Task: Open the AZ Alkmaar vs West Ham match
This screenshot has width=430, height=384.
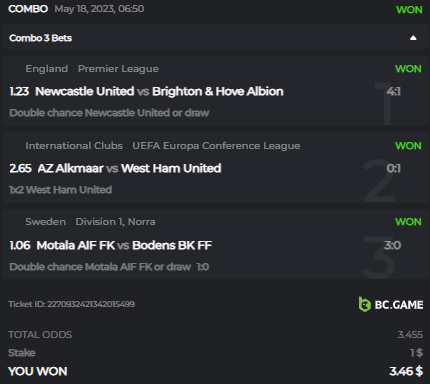Action: click(129, 168)
